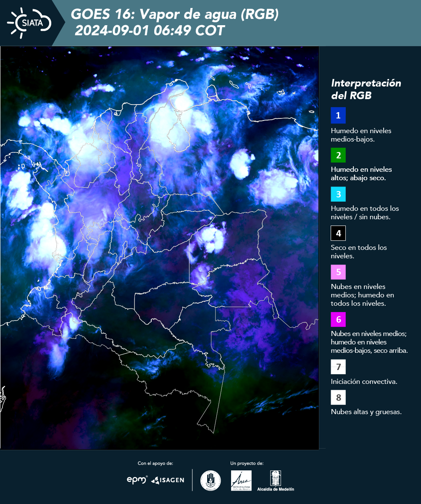Click the Alcaldía de Medellín logo
The image size is (421, 504).
276,480
